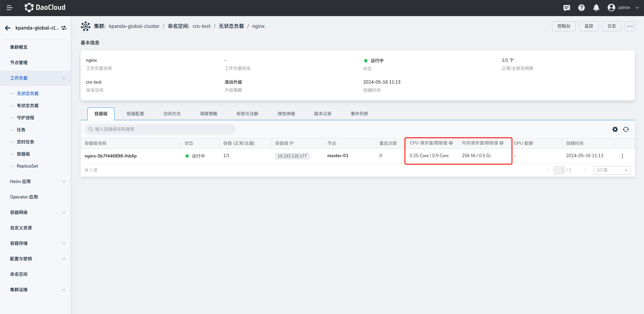The image size is (644, 314).
Task: Click the 监控 button
Action: [589, 26]
